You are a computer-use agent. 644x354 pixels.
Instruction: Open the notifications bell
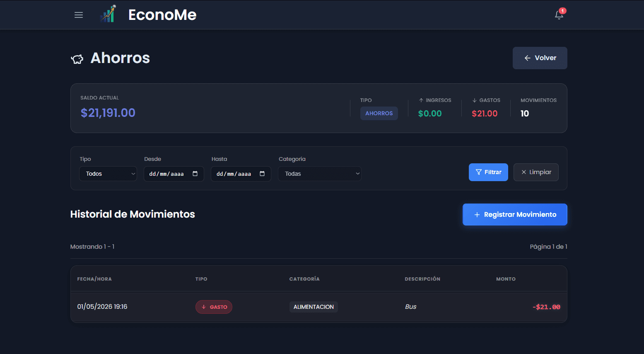(559, 15)
